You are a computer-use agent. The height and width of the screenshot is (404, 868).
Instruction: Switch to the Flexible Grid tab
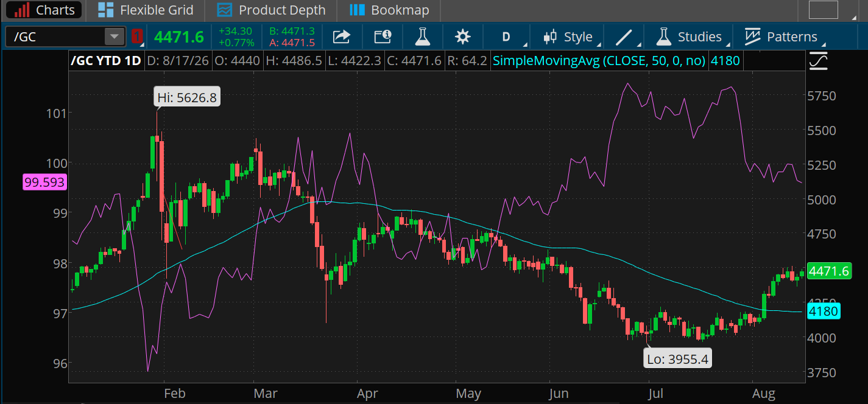[x=146, y=10]
